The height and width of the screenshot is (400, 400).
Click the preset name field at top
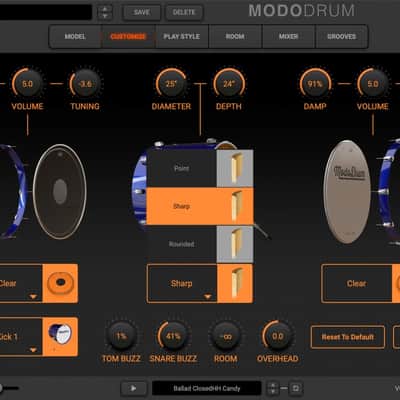(46, 12)
